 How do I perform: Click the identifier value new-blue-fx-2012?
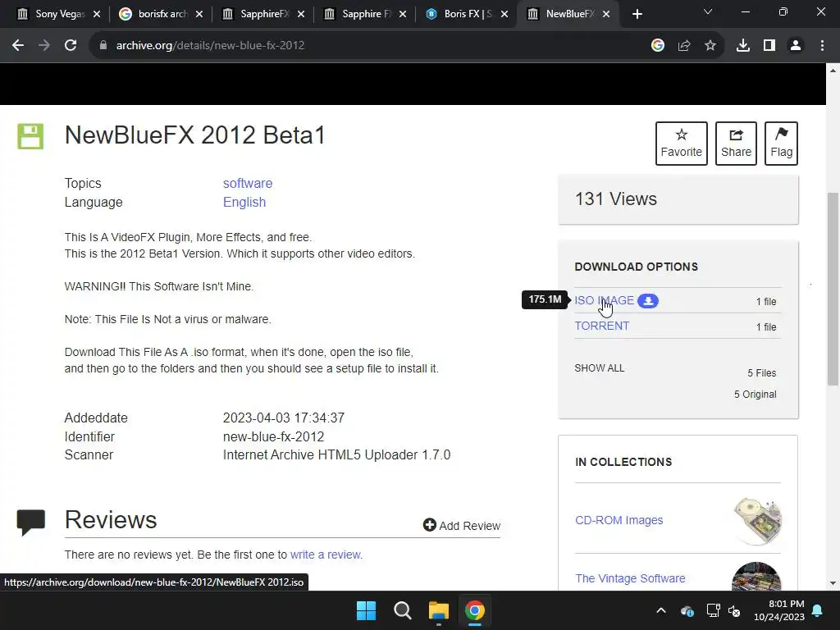(273, 436)
